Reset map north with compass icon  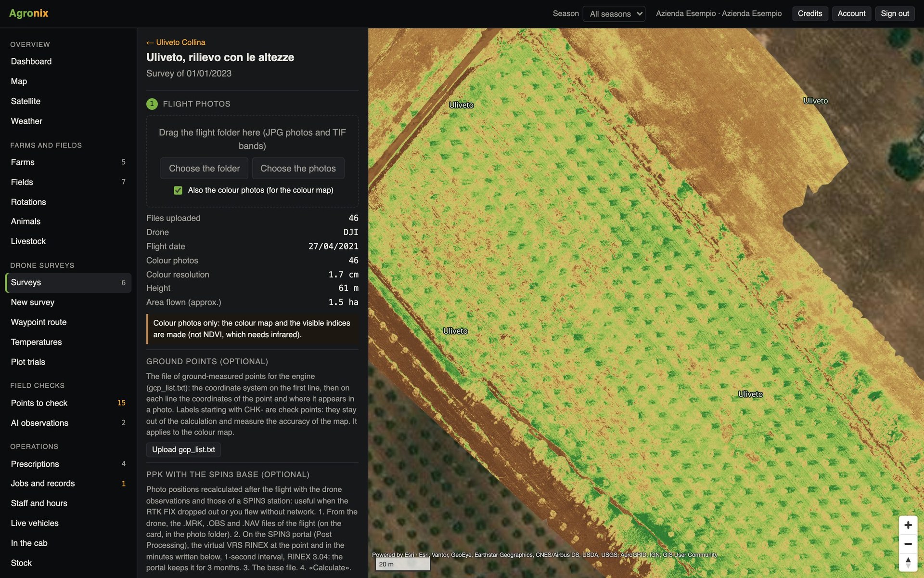point(908,562)
